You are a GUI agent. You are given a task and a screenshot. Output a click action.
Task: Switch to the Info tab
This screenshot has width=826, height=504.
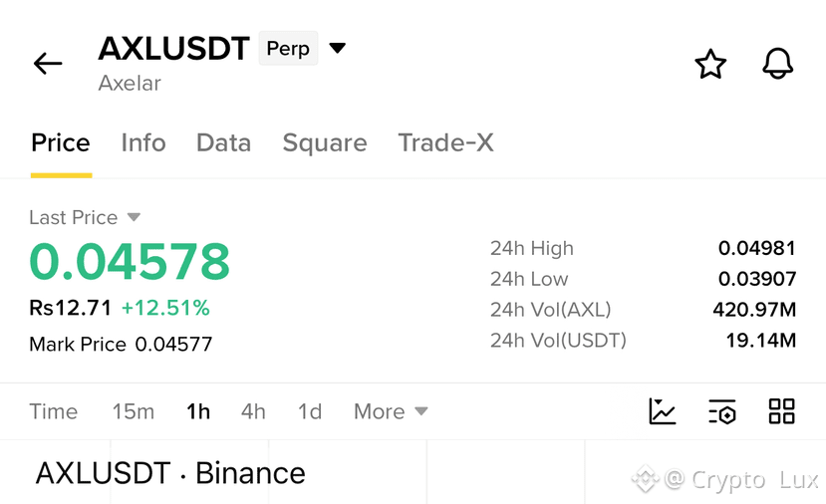point(143,142)
